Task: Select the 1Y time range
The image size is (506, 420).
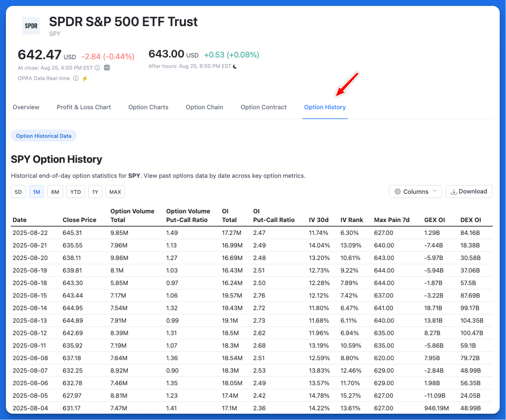Action: (x=95, y=192)
